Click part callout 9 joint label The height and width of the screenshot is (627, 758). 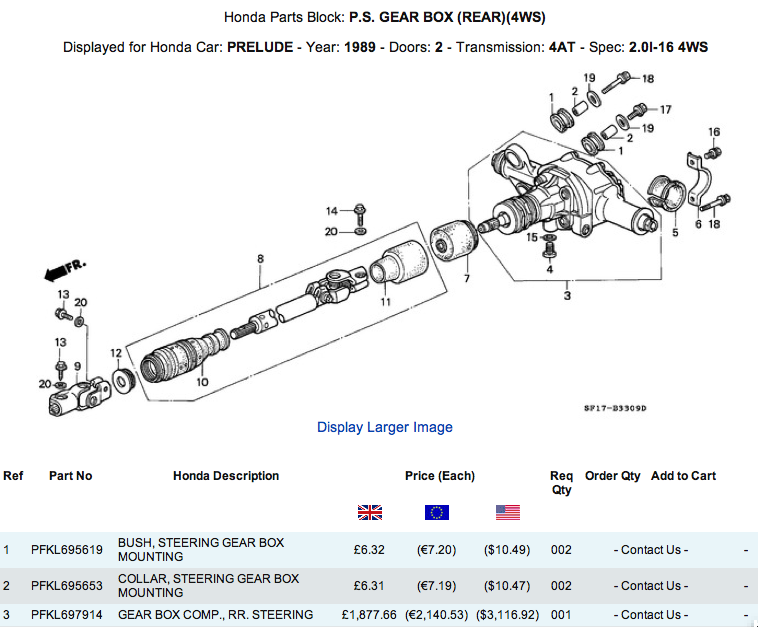coord(77,366)
